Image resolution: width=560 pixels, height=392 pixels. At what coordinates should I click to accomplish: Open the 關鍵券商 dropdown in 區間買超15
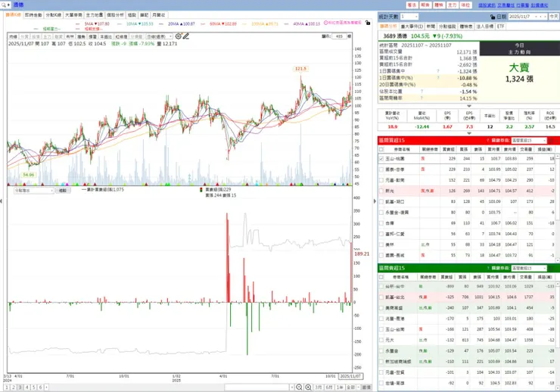click(x=529, y=140)
